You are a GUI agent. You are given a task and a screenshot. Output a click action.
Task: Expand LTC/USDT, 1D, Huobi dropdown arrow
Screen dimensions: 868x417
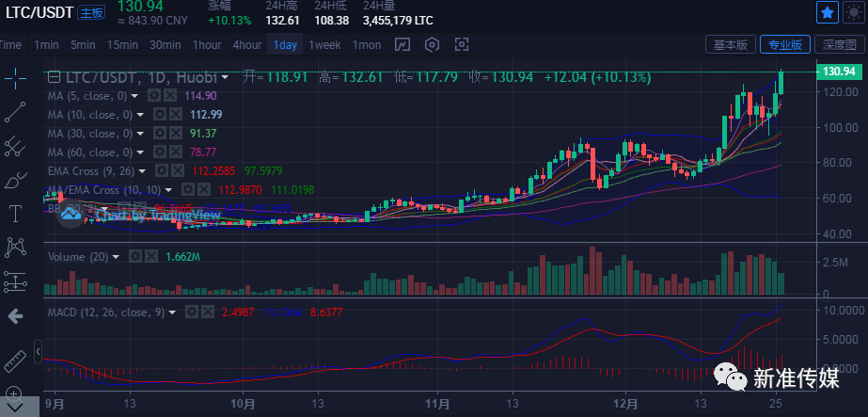[x=225, y=77]
